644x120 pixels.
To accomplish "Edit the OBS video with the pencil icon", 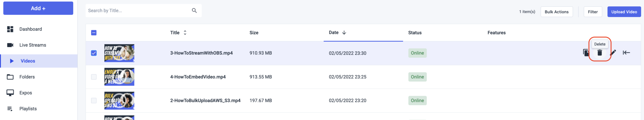I will (x=613, y=53).
